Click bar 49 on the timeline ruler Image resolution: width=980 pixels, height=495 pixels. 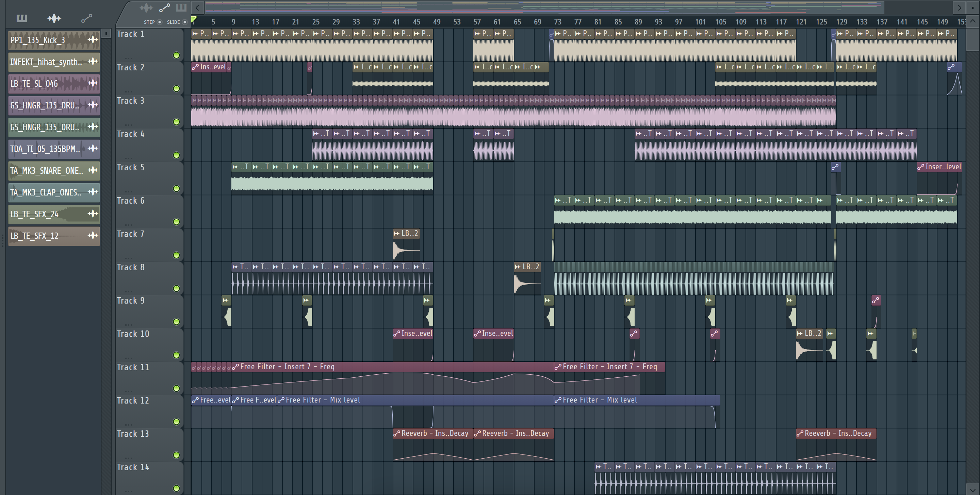(437, 22)
